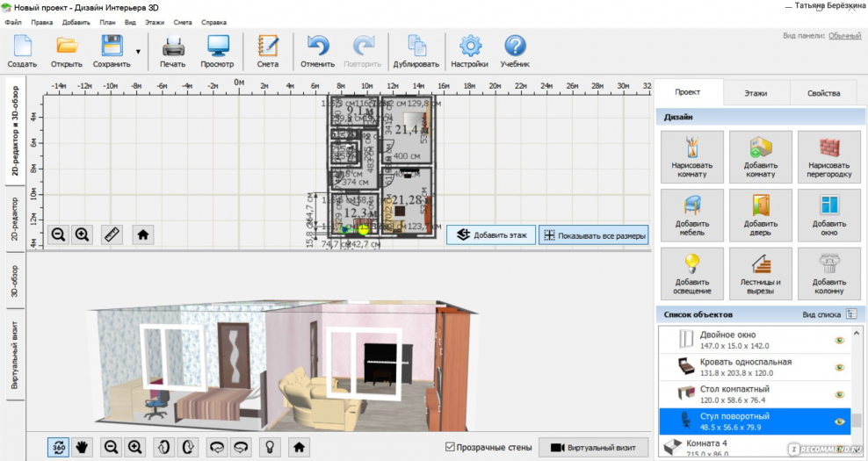Viewport: 868px width, 461px height.
Task: Open the Этажи menu in menu bar
Action: [x=155, y=20]
